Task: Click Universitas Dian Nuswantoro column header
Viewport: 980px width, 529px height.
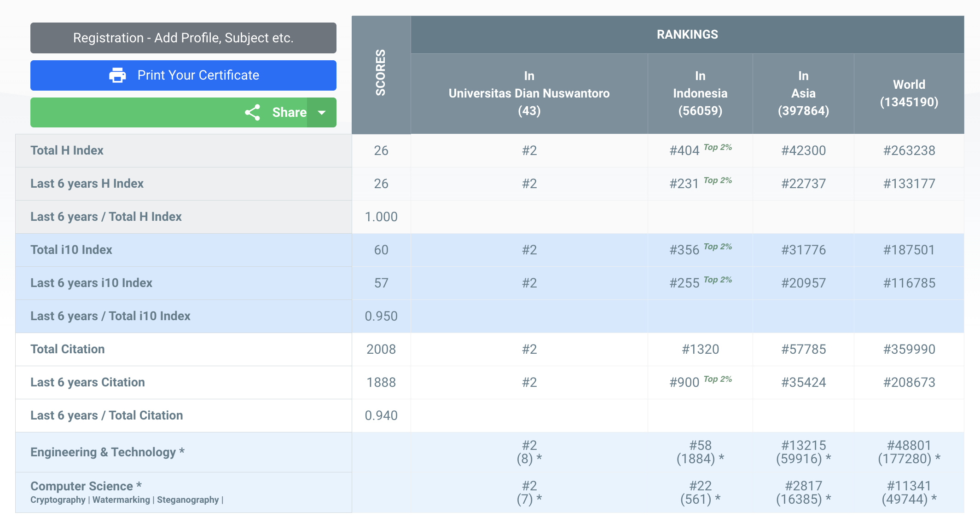Action: (x=529, y=93)
